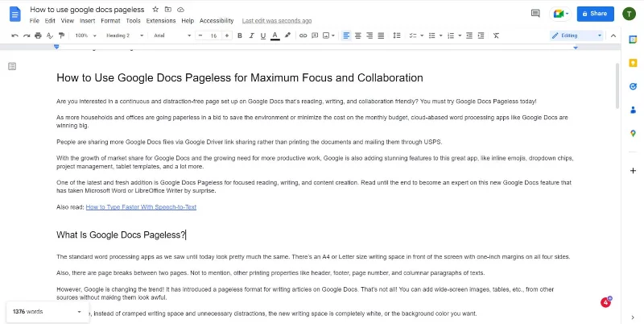644x324 pixels.
Task: Open the bulleted list options dropdown arrow
Action: tap(440, 35)
